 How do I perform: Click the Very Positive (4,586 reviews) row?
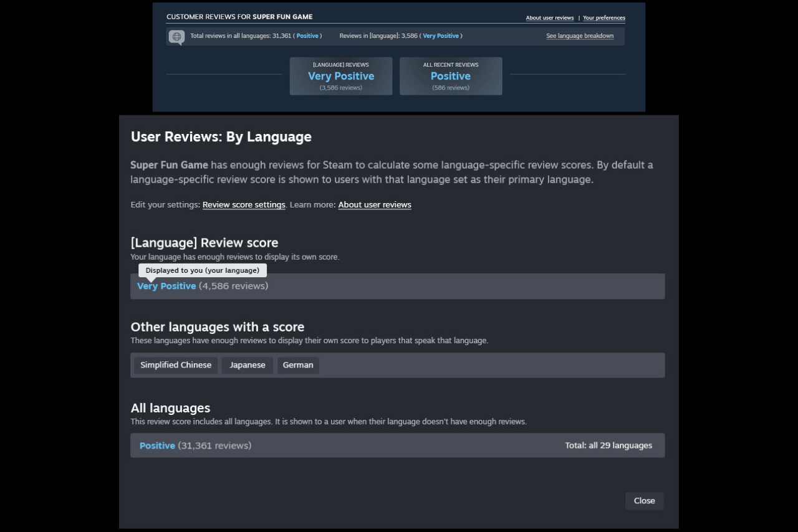click(397, 287)
